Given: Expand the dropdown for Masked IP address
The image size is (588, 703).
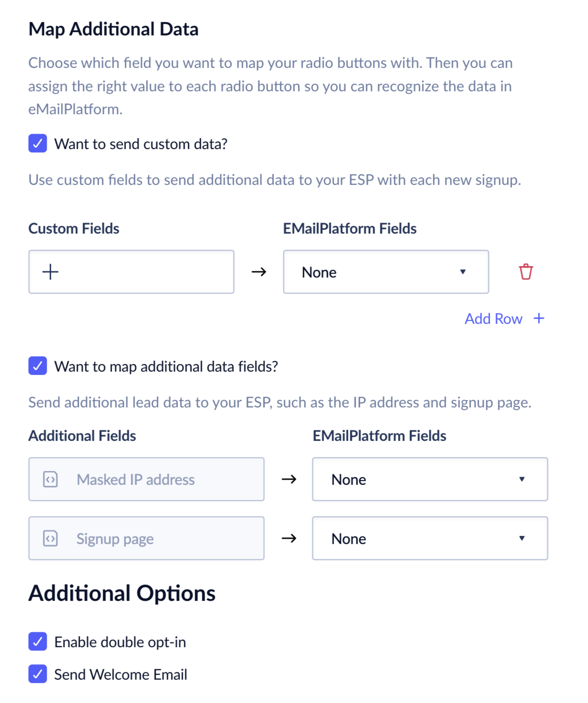Looking at the screenshot, I should click(x=430, y=479).
